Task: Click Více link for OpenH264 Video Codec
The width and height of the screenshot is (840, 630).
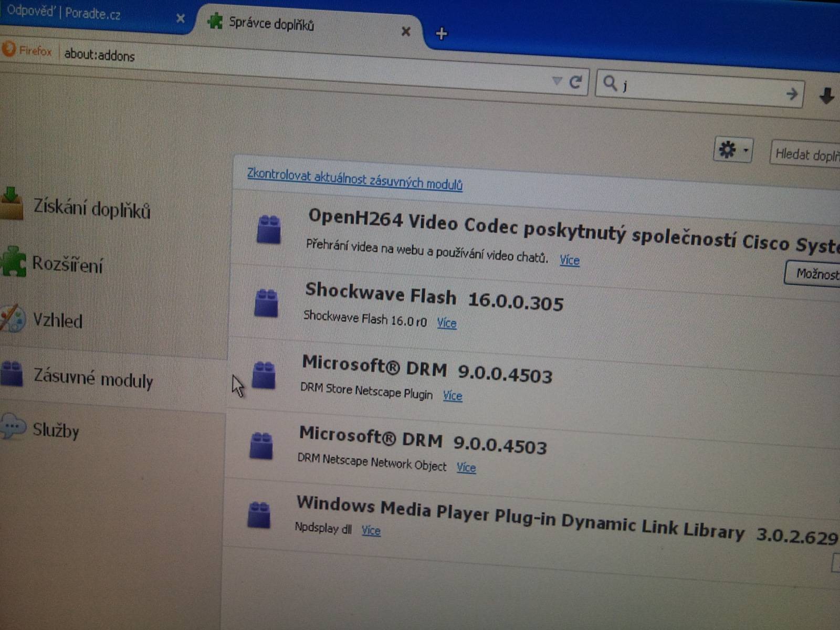Action: (x=570, y=260)
